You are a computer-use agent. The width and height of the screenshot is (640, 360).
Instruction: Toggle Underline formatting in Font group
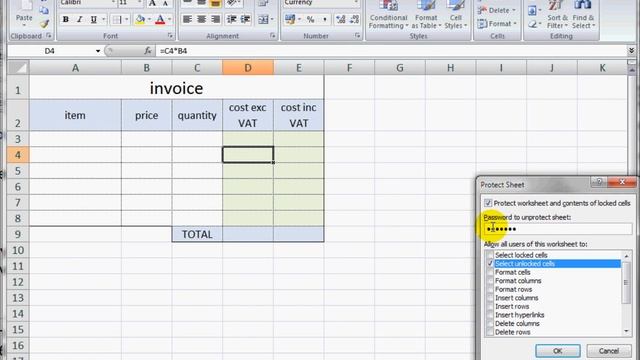coord(93,19)
